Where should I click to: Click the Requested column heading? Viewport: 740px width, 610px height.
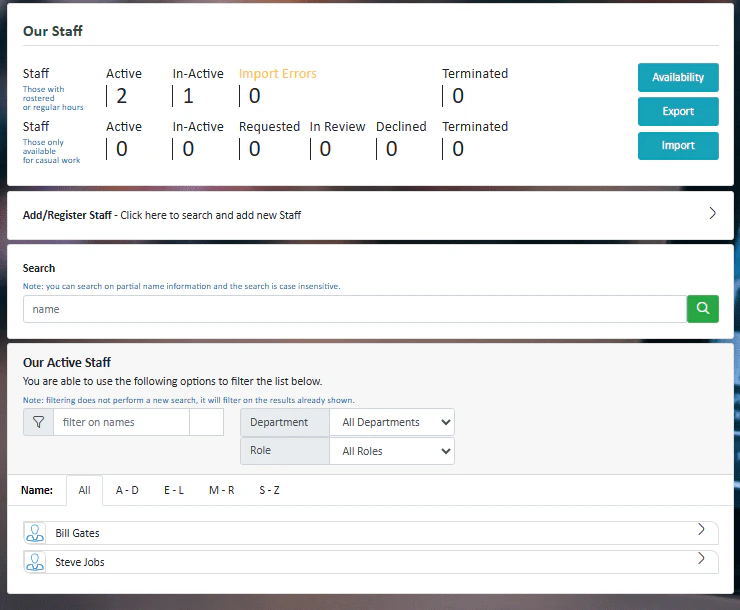[269, 126]
